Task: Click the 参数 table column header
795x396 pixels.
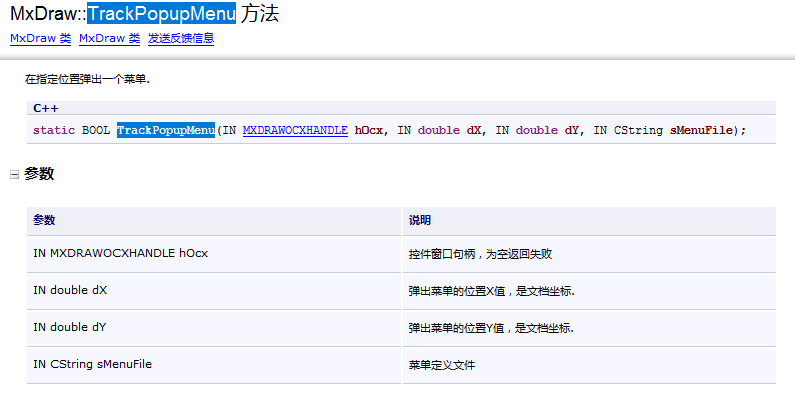Action: [x=214, y=221]
